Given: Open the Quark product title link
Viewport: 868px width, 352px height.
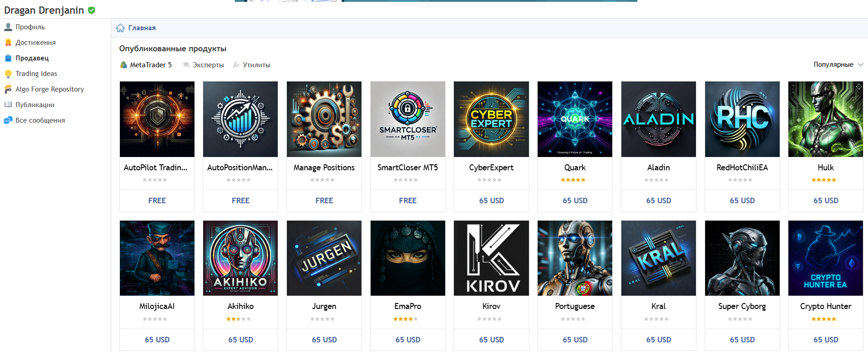Looking at the screenshot, I should 575,168.
